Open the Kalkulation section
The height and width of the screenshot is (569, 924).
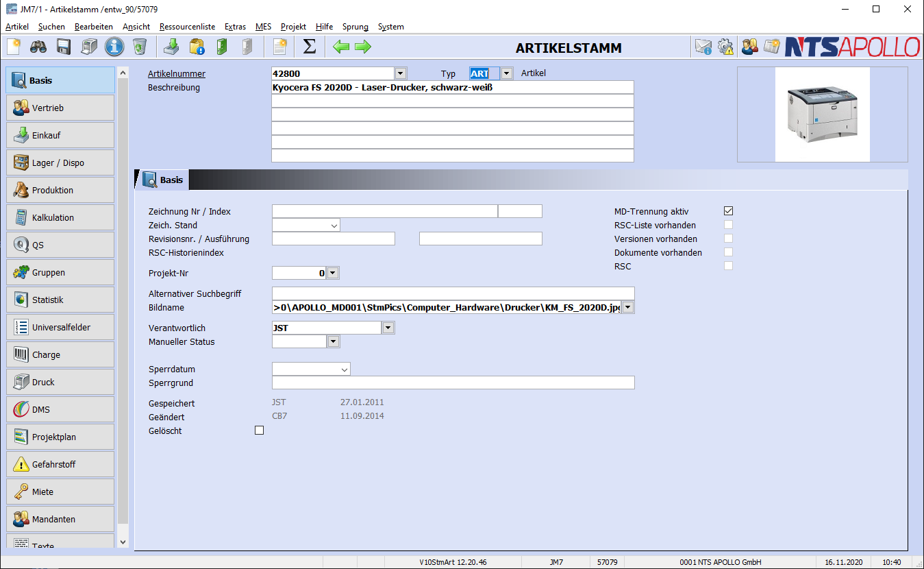pyautogui.click(x=60, y=217)
